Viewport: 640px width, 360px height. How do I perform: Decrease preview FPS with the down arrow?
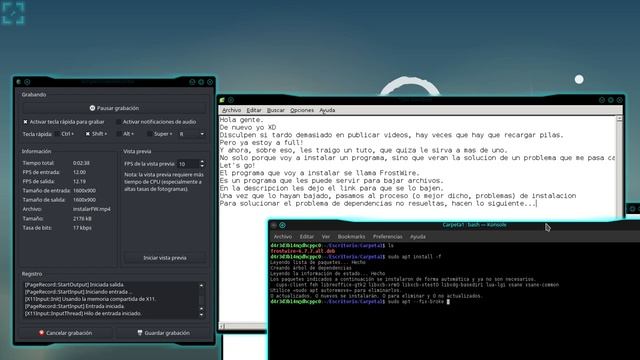click(x=202, y=166)
